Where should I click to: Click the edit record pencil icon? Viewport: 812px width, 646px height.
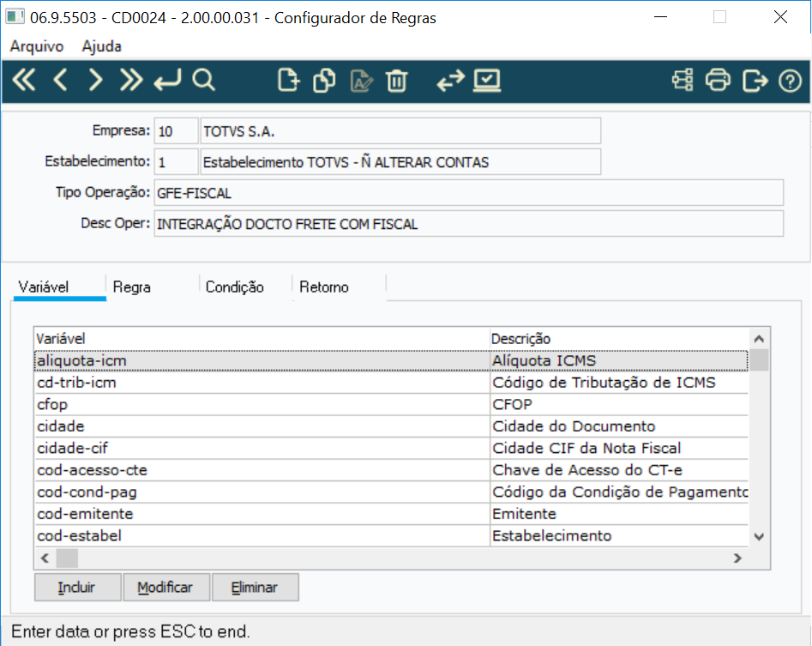[x=362, y=82]
